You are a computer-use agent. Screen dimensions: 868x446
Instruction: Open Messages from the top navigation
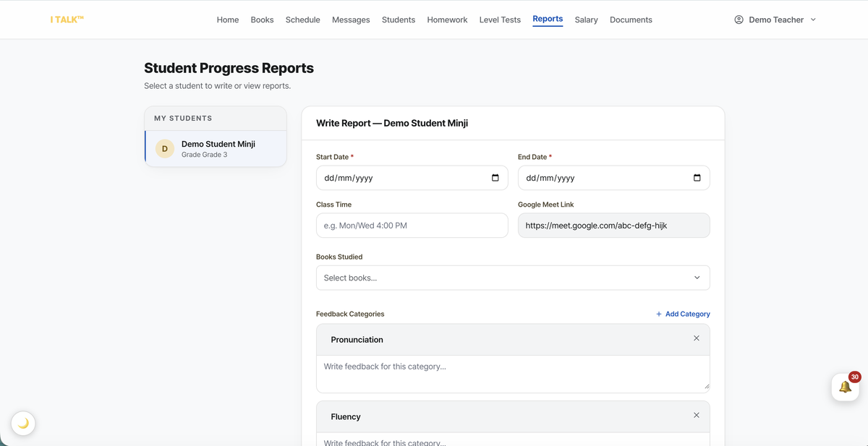pyautogui.click(x=351, y=20)
